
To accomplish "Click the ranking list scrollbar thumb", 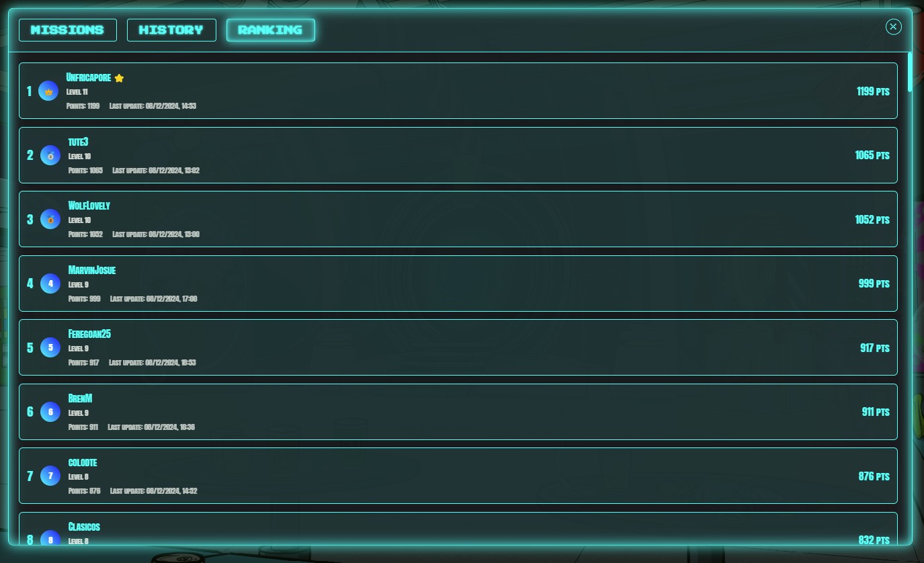I will click(x=910, y=72).
